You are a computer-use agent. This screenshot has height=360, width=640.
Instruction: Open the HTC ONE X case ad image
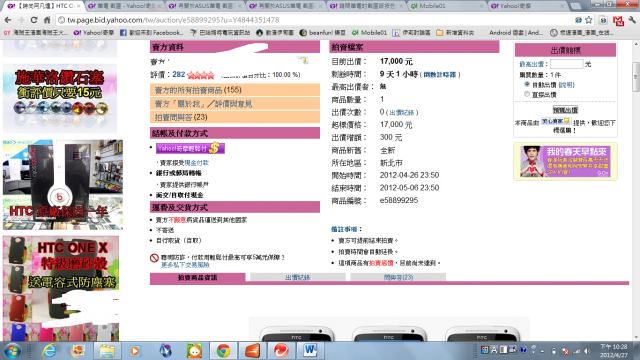[61, 288]
